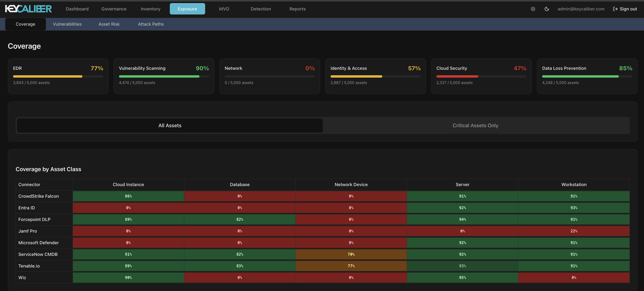
Task: Select the Wiz connector row label
Action: pyautogui.click(x=22, y=277)
